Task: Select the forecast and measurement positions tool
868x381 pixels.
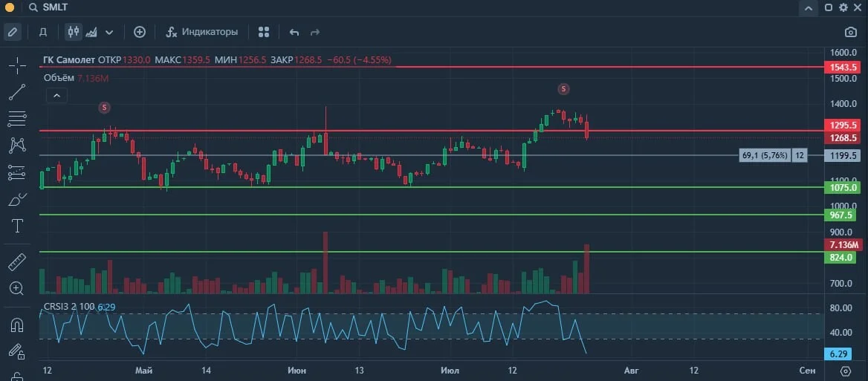Action: (18, 172)
